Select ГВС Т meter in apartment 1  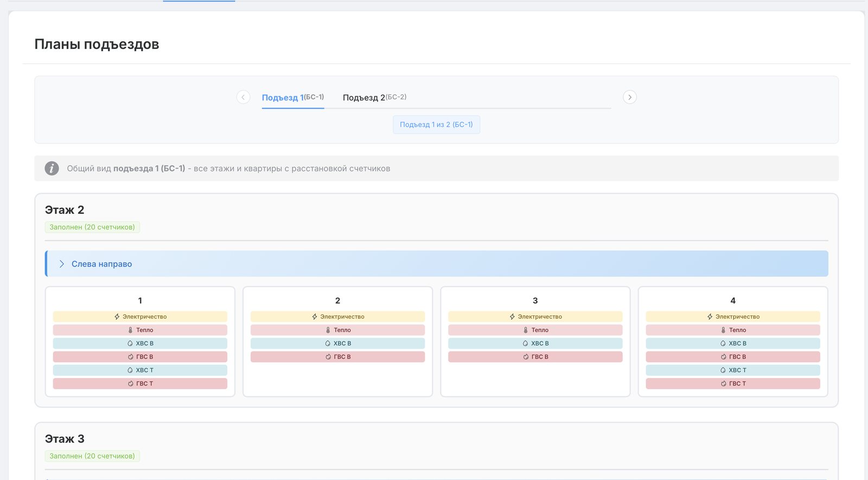pos(140,383)
